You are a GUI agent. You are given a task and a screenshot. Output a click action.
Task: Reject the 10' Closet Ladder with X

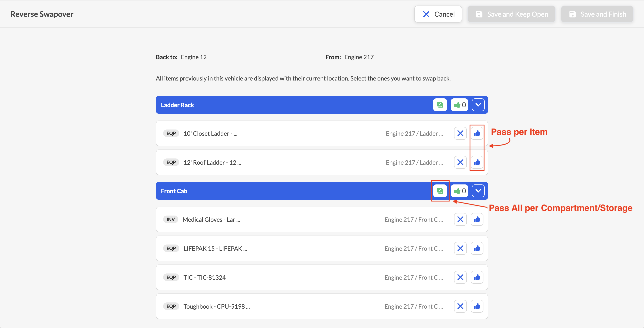[x=460, y=133]
